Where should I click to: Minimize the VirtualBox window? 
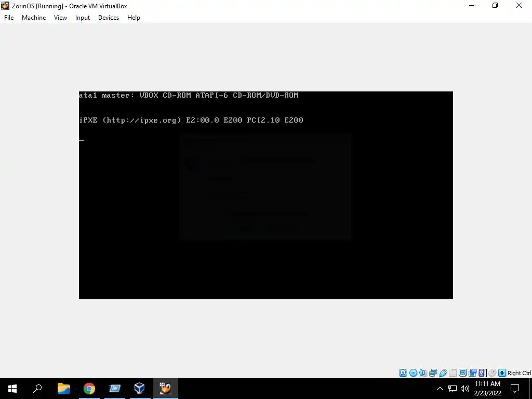472,5
